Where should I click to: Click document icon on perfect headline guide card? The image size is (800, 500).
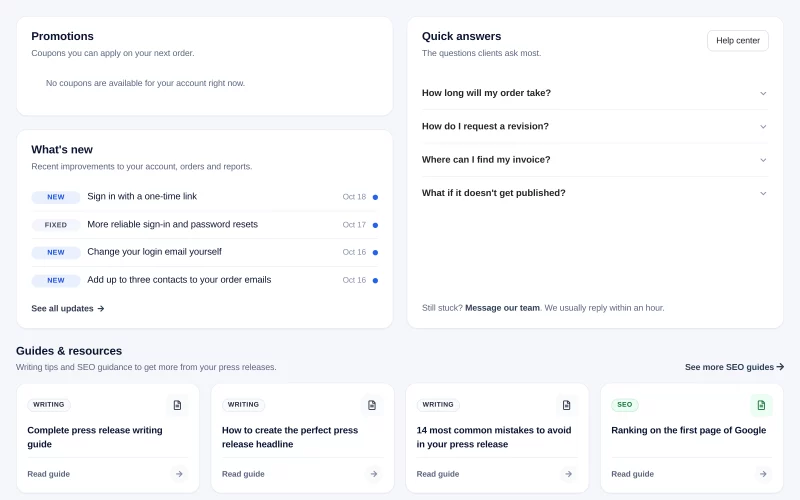pos(372,405)
